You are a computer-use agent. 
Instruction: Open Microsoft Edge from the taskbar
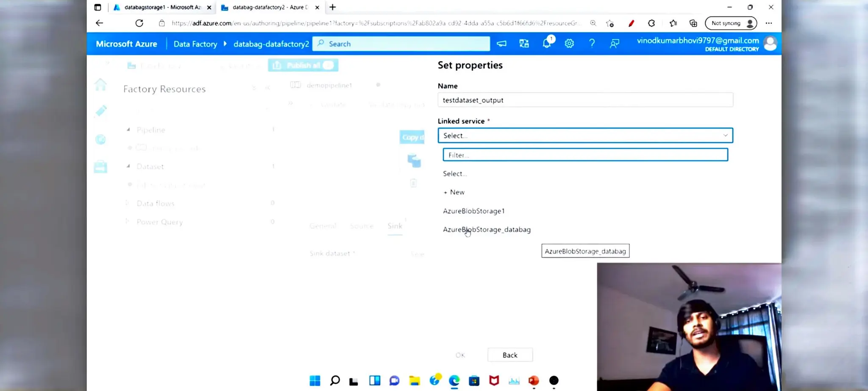(454, 380)
